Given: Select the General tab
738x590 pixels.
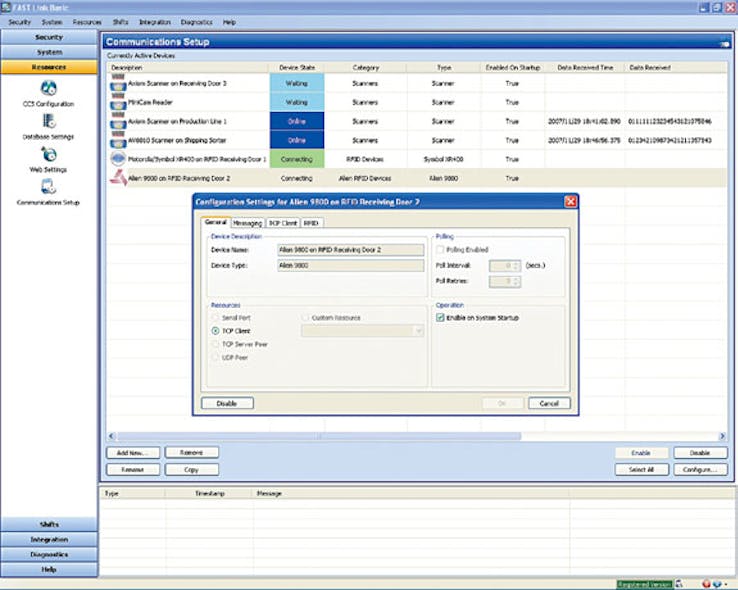Looking at the screenshot, I should [x=216, y=222].
